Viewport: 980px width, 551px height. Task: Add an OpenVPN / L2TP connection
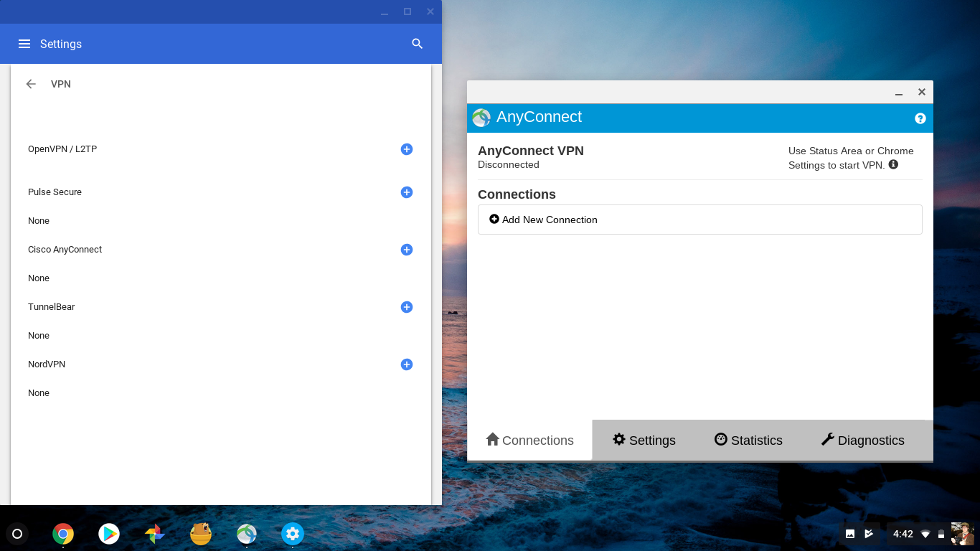407,149
